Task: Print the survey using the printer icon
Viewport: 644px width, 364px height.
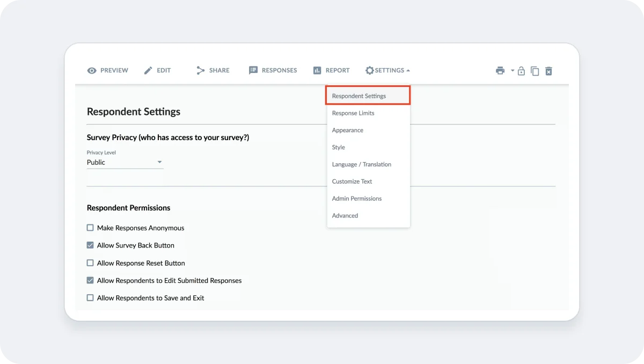Action: click(x=500, y=70)
